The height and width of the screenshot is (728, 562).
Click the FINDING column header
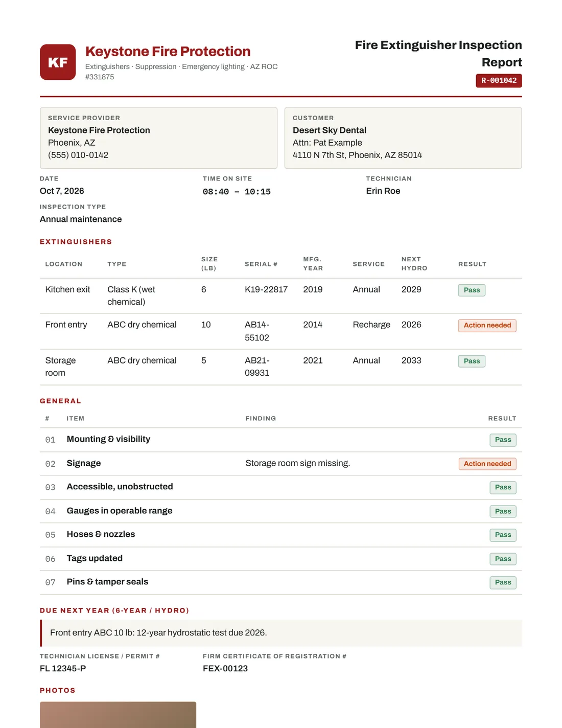pyautogui.click(x=261, y=419)
